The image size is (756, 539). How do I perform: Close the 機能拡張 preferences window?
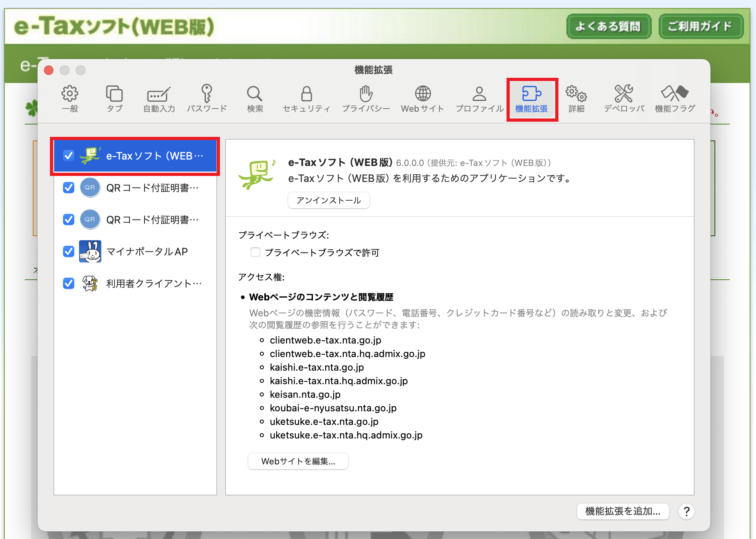[x=49, y=70]
